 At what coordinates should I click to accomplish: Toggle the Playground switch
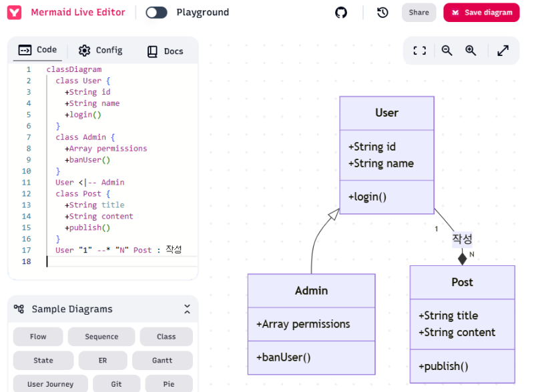tap(156, 13)
